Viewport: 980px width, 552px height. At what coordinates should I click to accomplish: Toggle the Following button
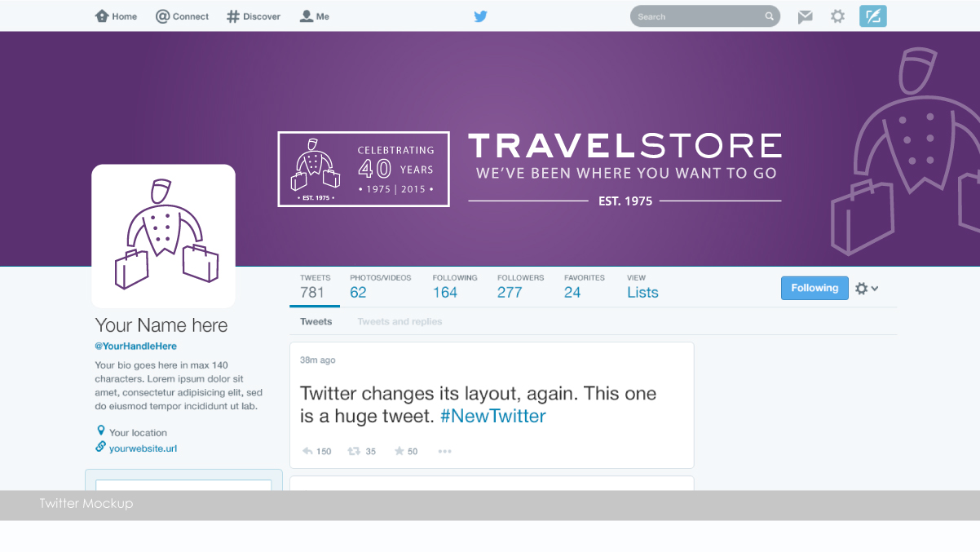(814, 288)
